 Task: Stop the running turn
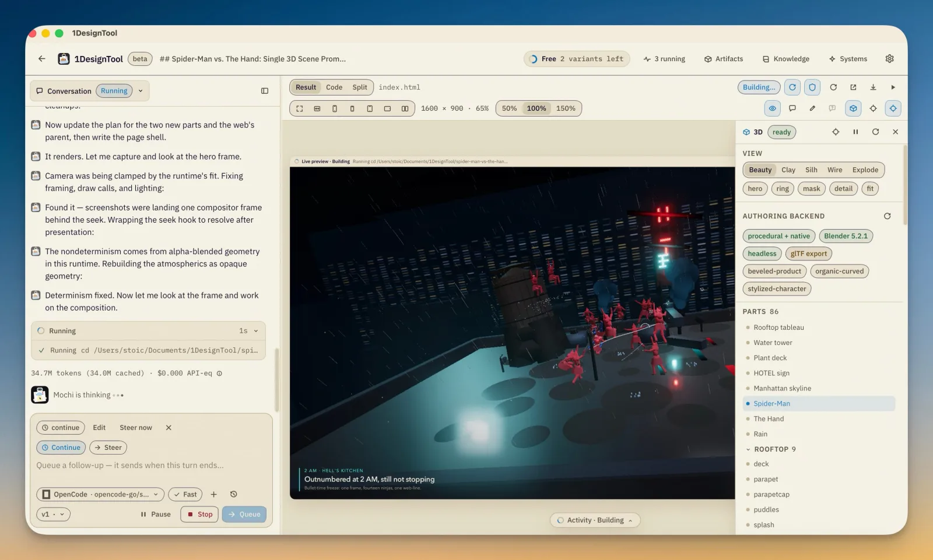click(x=199, y=515)
